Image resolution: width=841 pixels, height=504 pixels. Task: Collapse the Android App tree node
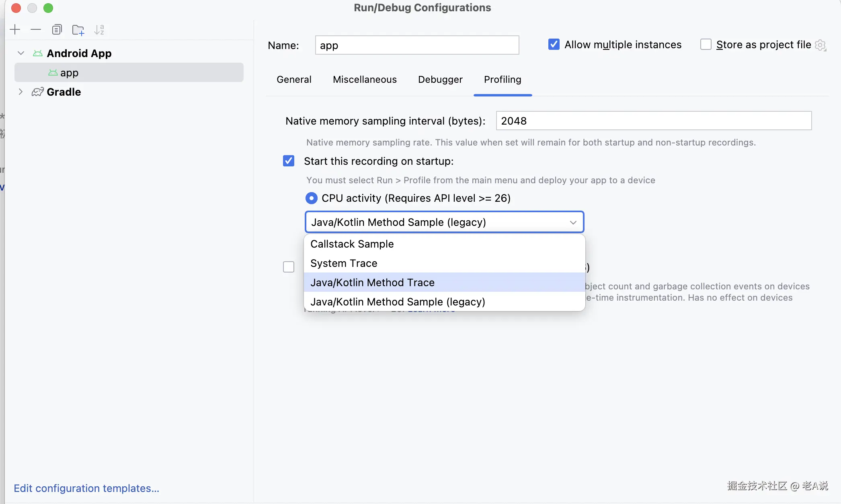(x=21, y=53)
